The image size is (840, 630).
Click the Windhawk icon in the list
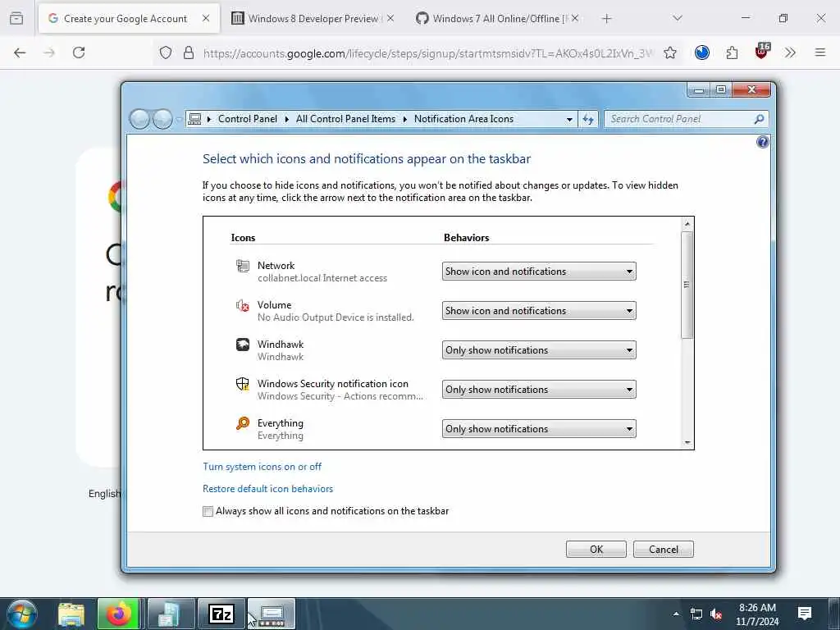point(243,345)
